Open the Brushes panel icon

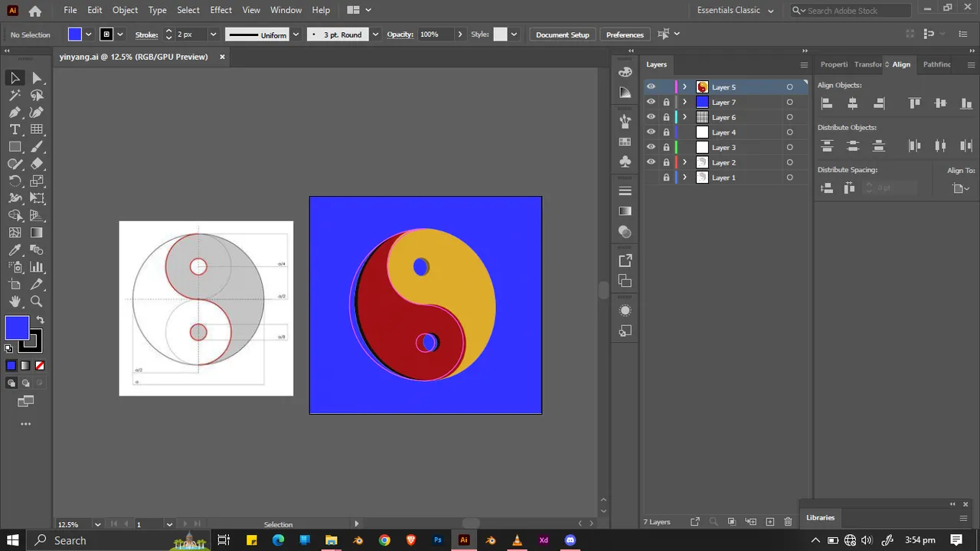click(626, 121)
